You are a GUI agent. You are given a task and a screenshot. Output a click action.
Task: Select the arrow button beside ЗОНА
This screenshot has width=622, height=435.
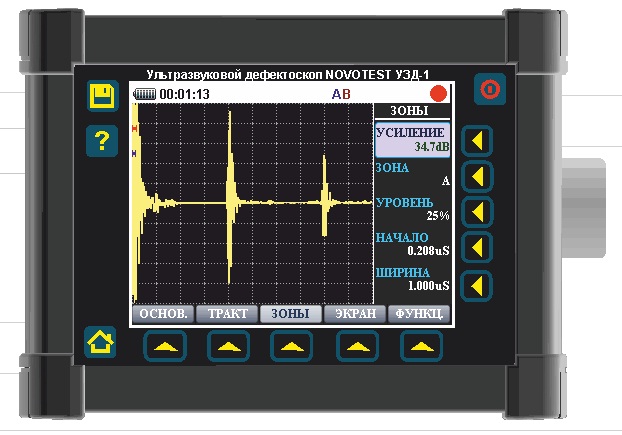click(477, 176)
